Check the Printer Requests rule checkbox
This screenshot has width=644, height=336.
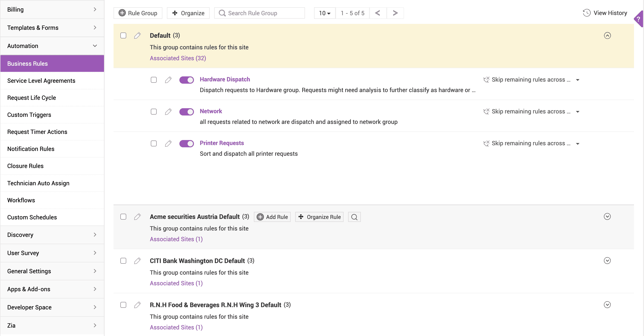(154, 143)
